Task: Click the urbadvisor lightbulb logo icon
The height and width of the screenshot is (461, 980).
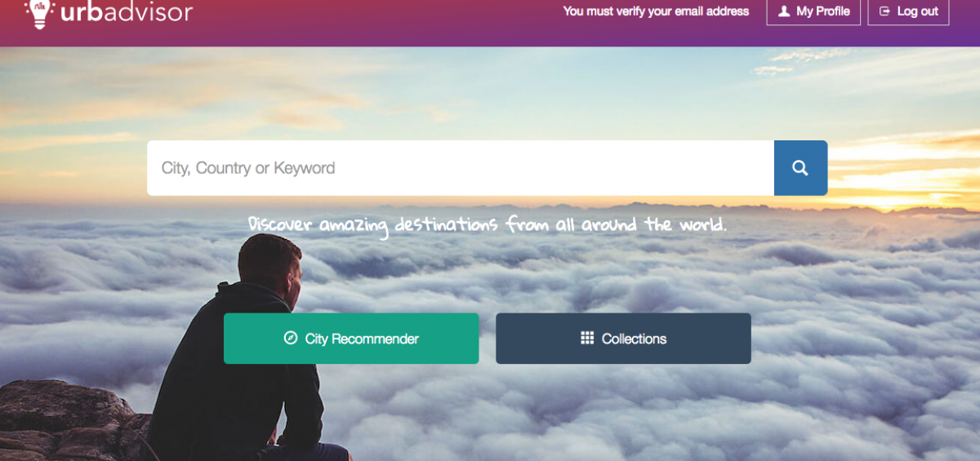Action: (38, 13)
